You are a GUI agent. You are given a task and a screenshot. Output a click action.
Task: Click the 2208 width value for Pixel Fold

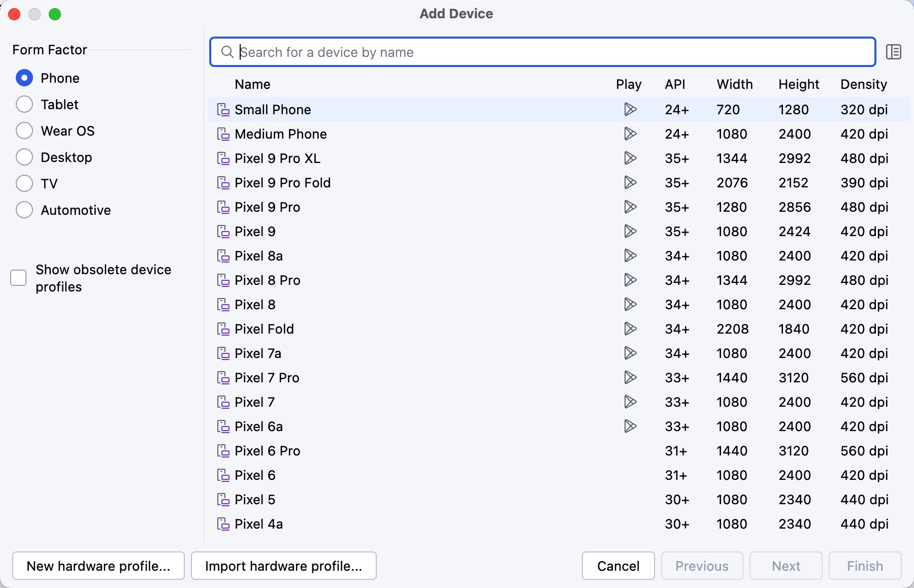pos(733,329)
